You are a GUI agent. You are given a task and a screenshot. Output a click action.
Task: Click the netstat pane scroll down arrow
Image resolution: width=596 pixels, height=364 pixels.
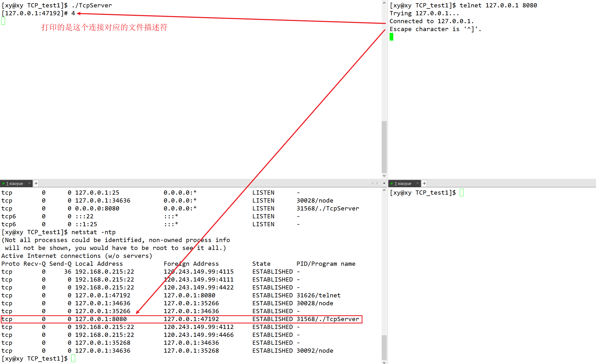[384, 362]
